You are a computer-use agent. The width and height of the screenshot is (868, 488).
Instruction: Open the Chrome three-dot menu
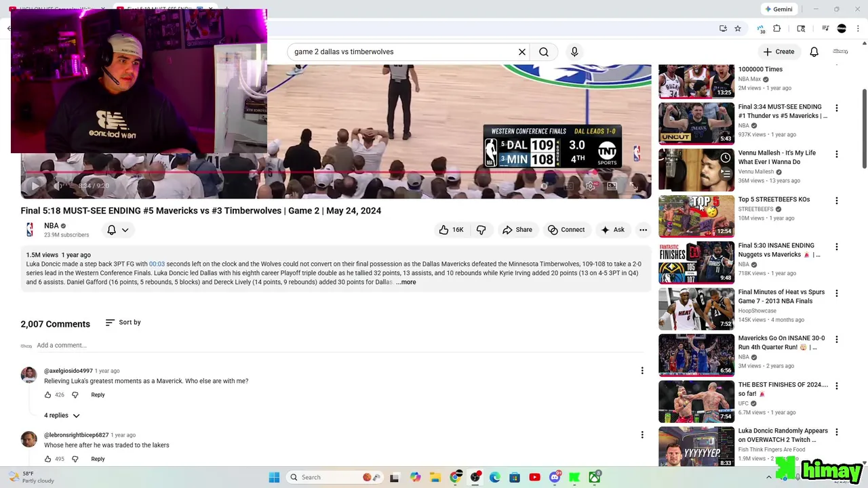point(857,28)
